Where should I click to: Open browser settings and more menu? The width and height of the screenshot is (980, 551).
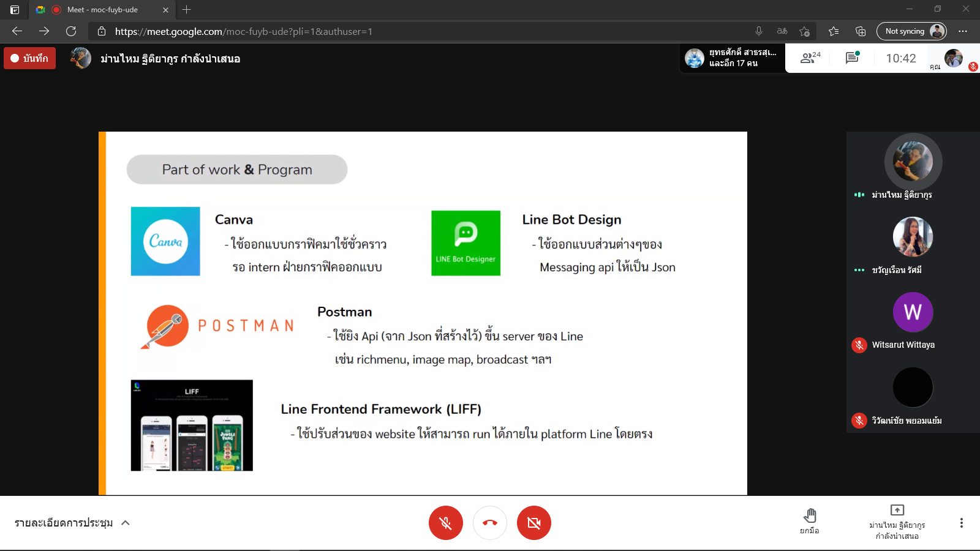(963, 31)
